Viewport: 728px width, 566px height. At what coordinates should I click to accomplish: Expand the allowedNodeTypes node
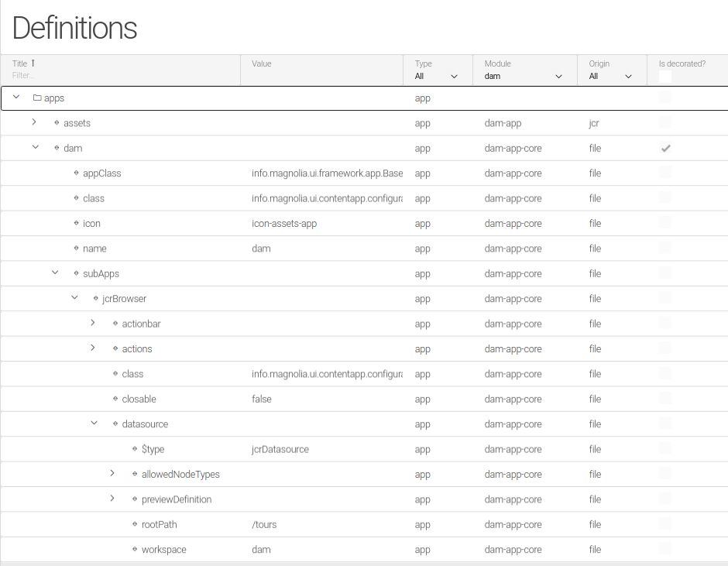[x=112, y=473]
